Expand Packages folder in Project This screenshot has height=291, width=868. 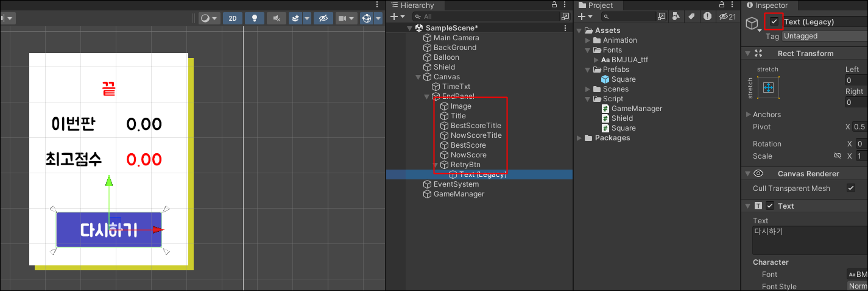point(579,138)
